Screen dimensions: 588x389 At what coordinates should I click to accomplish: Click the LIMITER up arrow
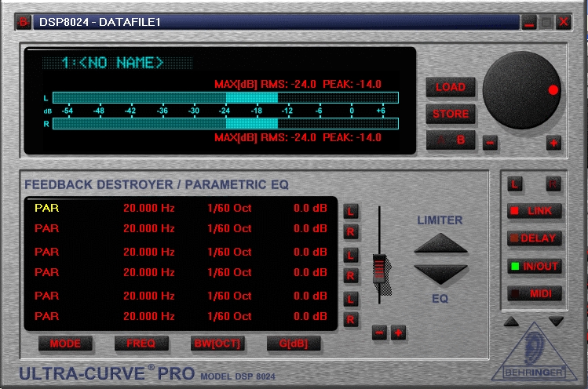pyautogui.click(x=440, y=243)
